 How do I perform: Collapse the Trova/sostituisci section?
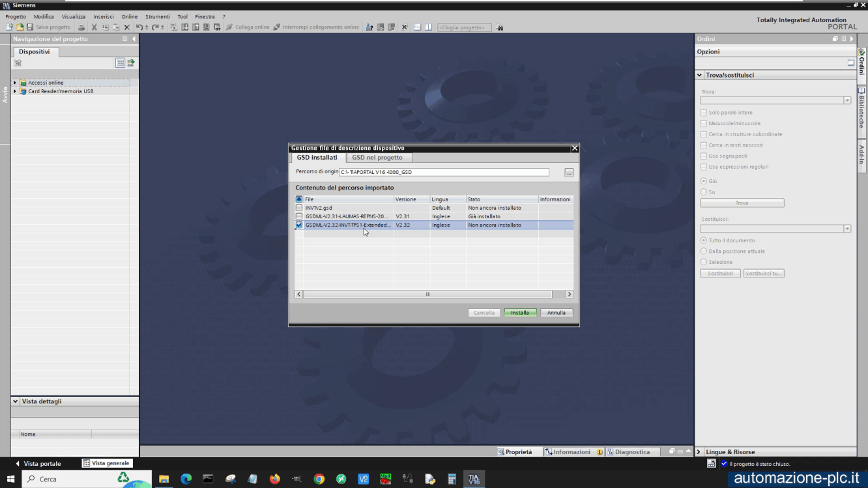(x=700, y=75)
